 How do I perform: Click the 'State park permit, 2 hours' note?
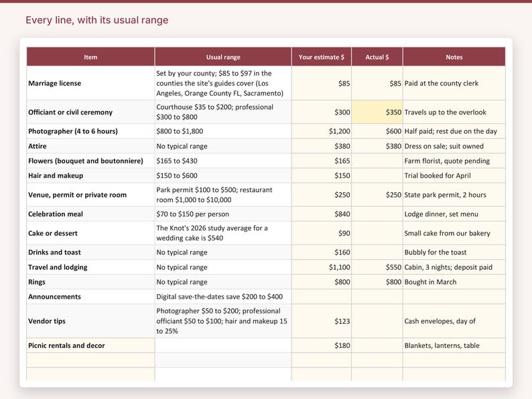point(454,195)
